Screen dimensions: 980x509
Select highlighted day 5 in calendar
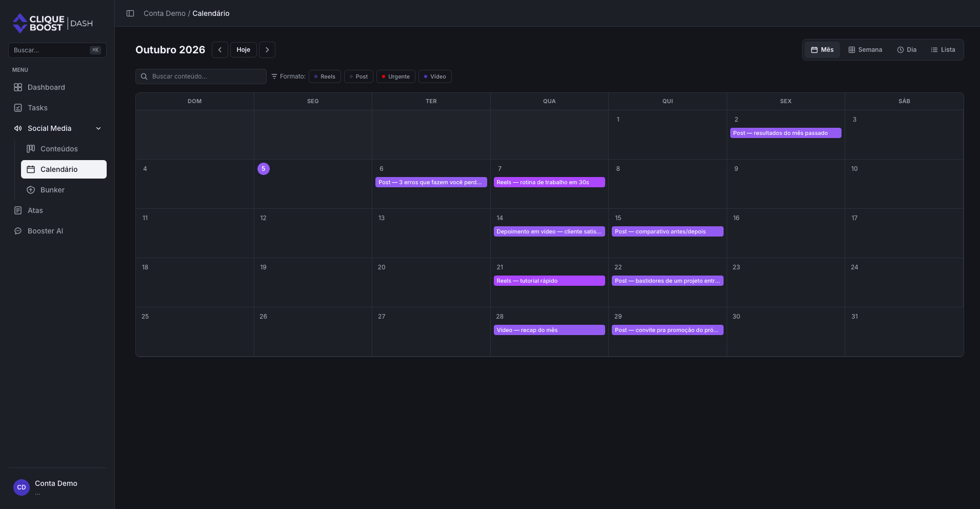tap(264, 169)
